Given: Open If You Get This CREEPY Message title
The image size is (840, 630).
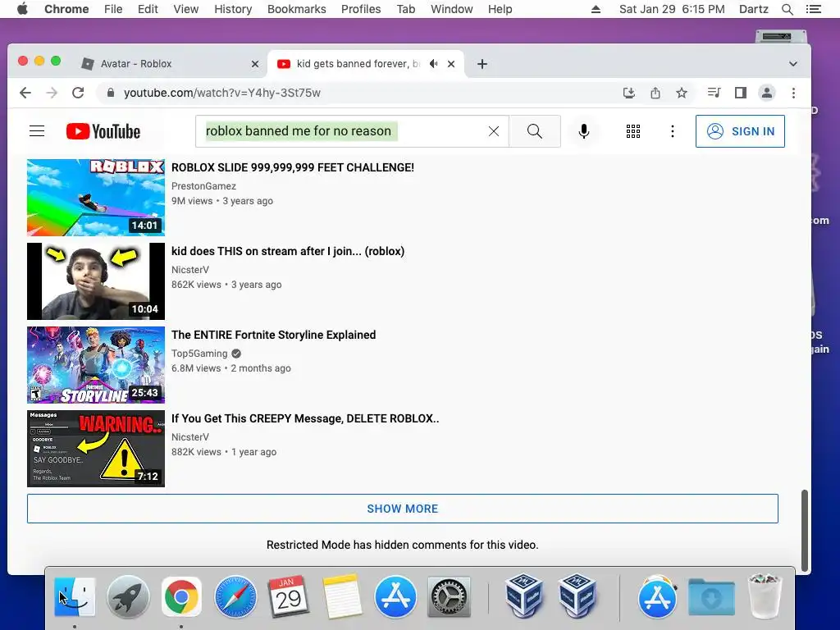Looking at the screenshot, I should coord(305,418).
